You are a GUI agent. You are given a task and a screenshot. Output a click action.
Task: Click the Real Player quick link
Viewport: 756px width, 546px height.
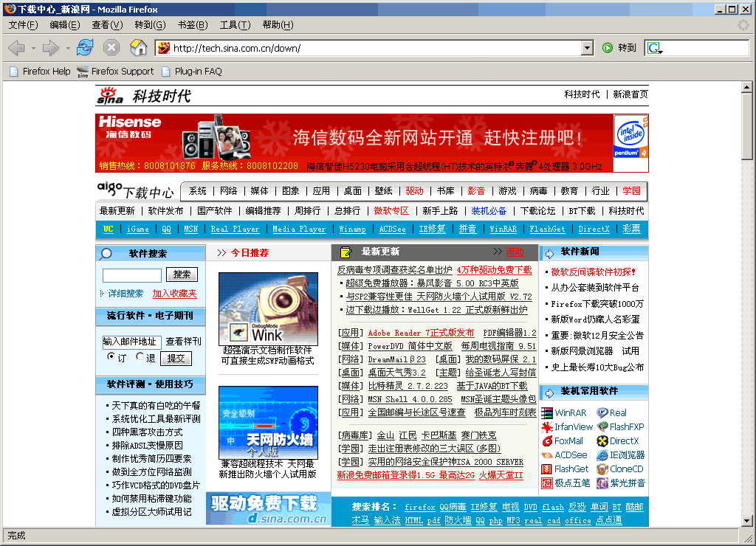(235, 229)
